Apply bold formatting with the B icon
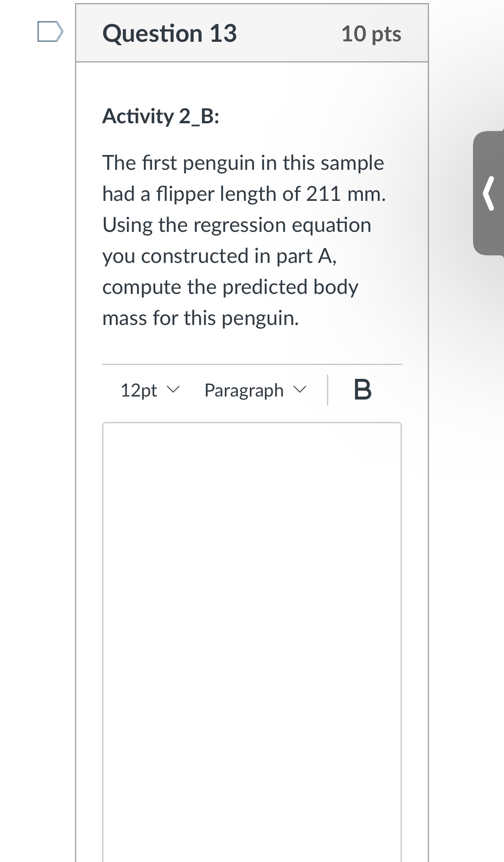 (x=362, y=390)
